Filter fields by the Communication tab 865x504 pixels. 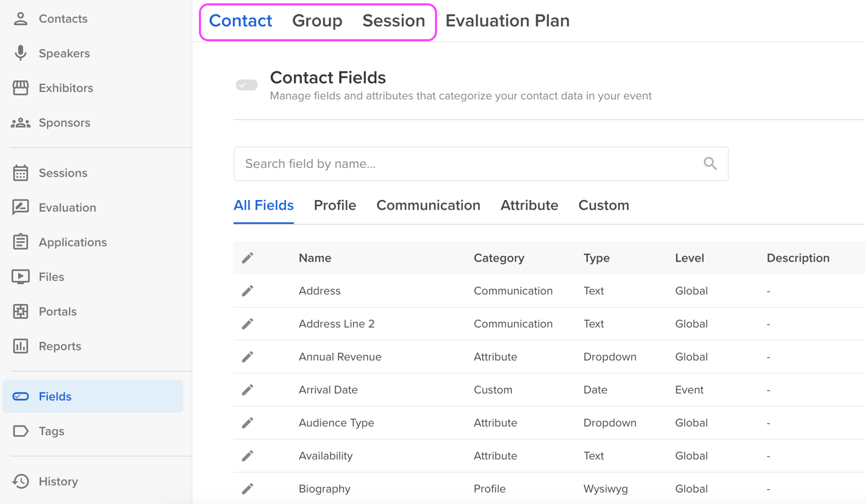click(x=428, y=205)
